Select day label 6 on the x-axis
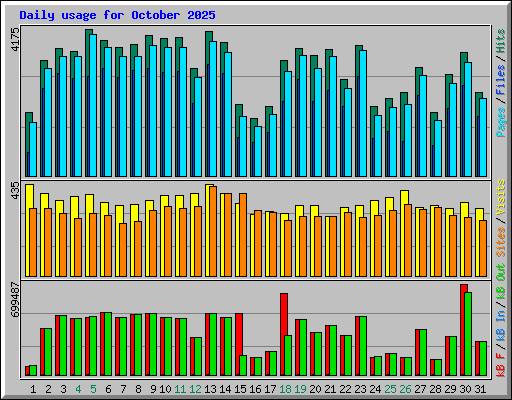The image size is (512, 400). 108,389
